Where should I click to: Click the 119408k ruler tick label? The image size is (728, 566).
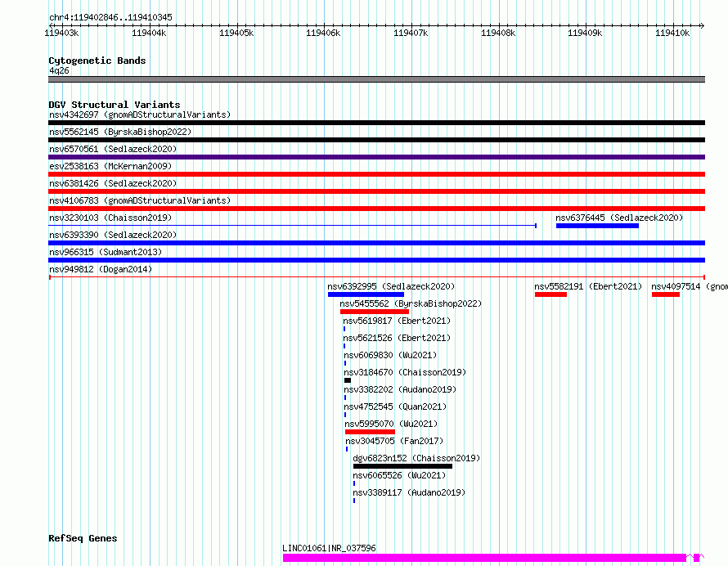coord(497,33)
